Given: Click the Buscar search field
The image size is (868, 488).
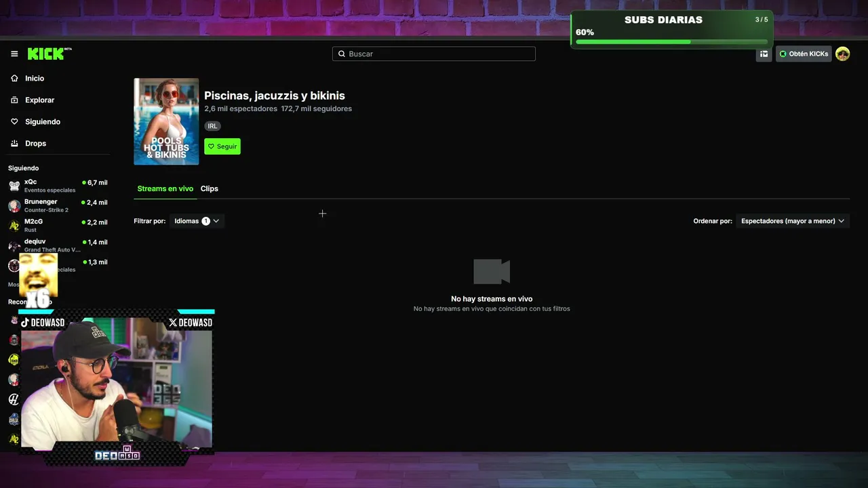Looking at the screenshot, I should tap(434, 54).
